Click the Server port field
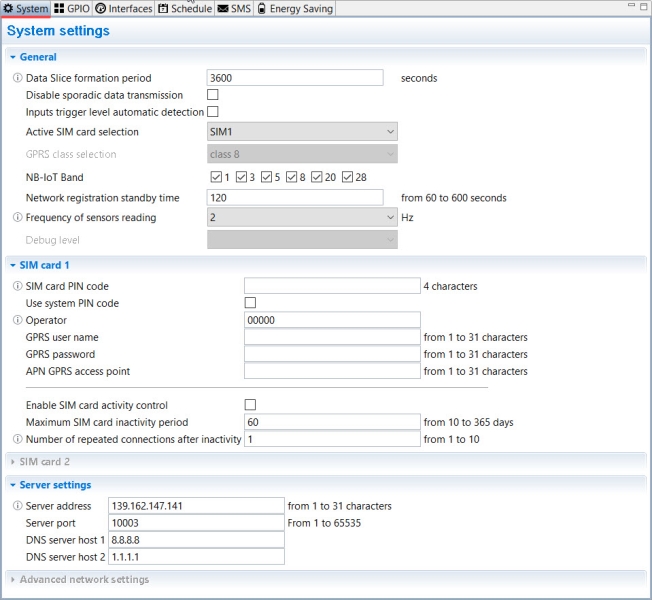 [x=196, y=523]
